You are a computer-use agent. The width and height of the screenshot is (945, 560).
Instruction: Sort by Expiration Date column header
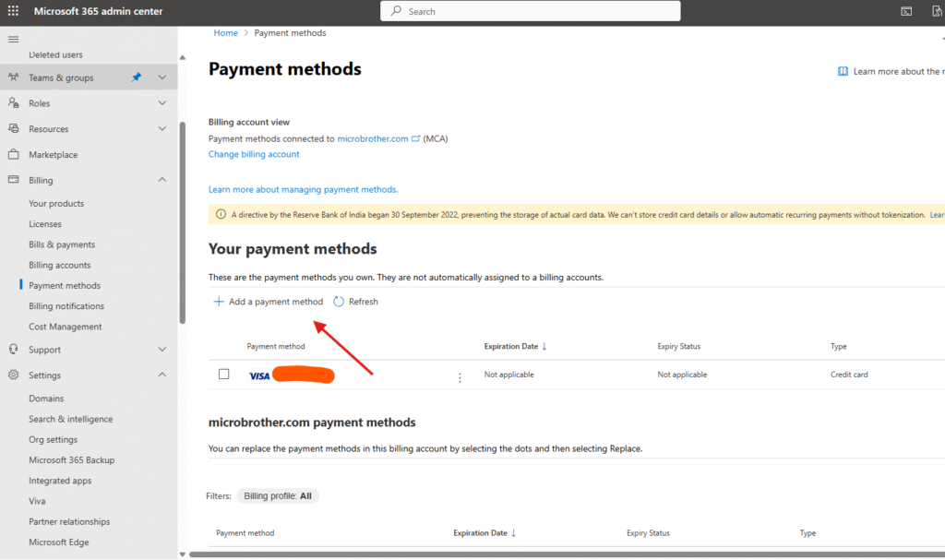(x=510, y=347)
